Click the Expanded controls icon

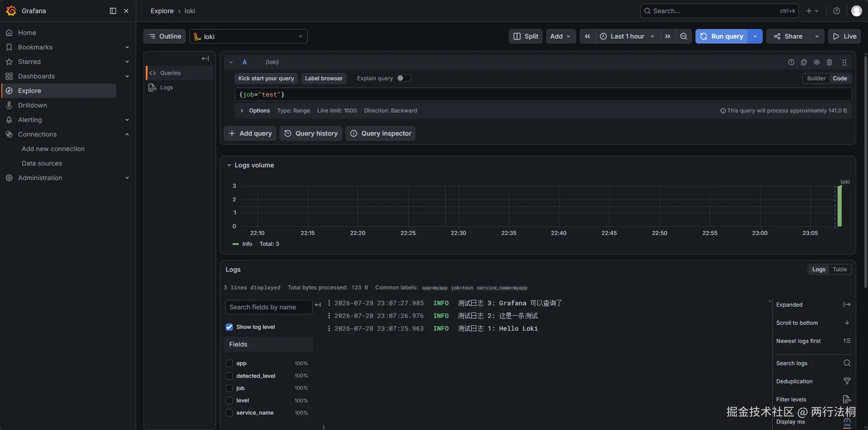(847, 304)
